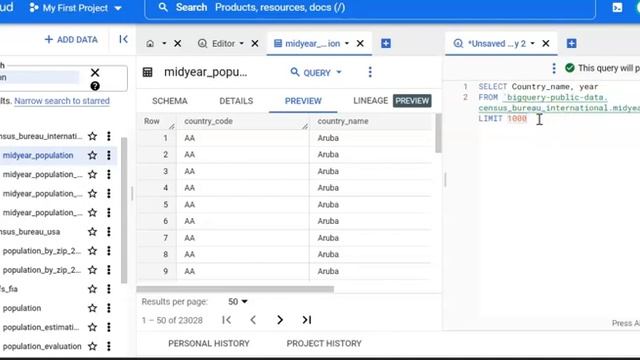This screenshot has width=640, height=360.
Task: Star the census_bureau_usa dataset
Action: [x=93, y=232]
